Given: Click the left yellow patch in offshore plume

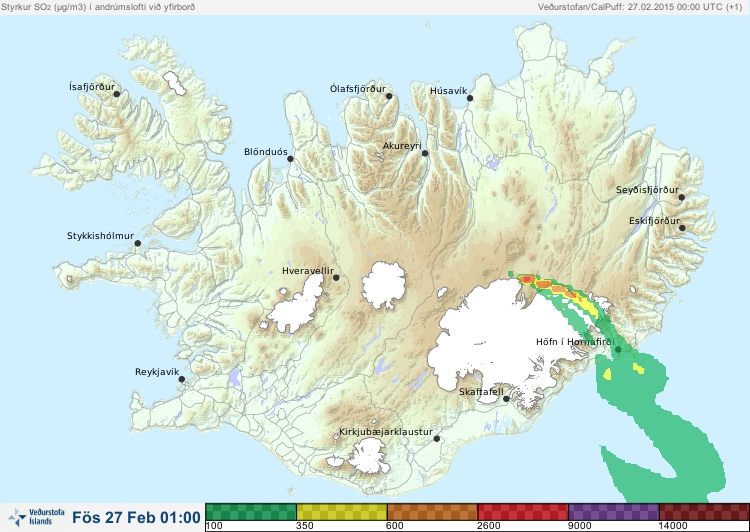Looking at the screenshot, I should (x=607, y=374).
